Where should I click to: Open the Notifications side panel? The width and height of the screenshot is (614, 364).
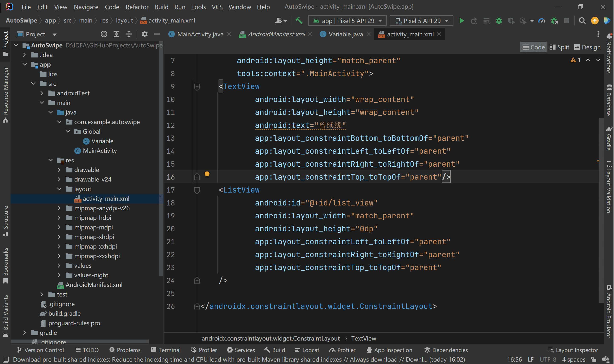609,53
